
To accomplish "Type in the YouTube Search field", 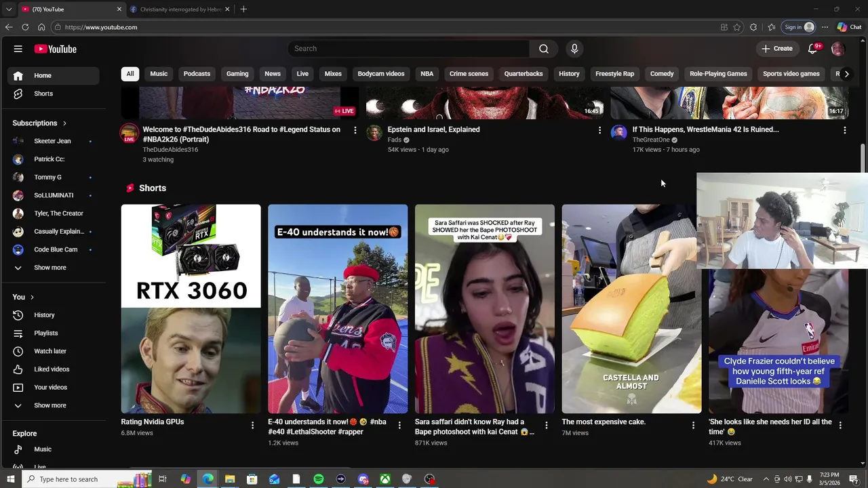I will (x=409, y=49).
